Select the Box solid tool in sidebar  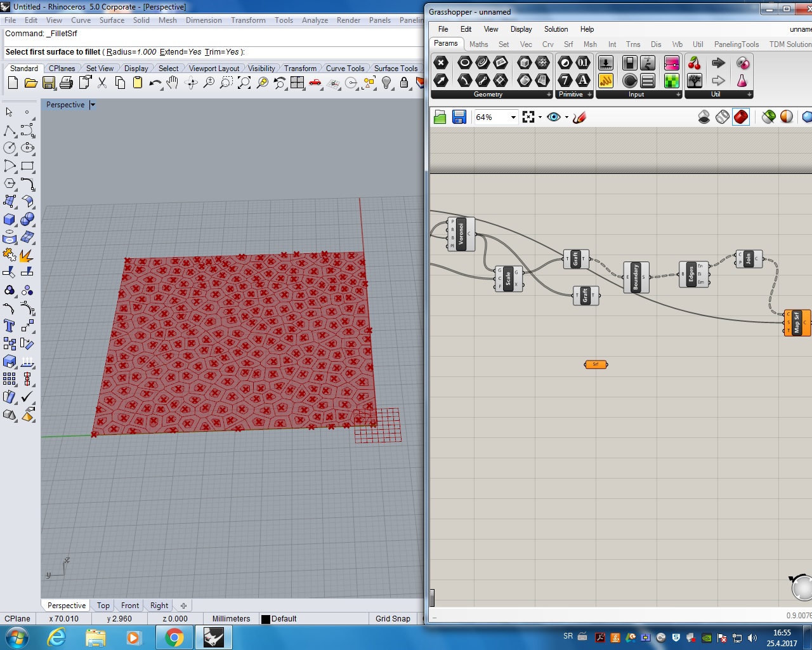(x=10, y=220)
